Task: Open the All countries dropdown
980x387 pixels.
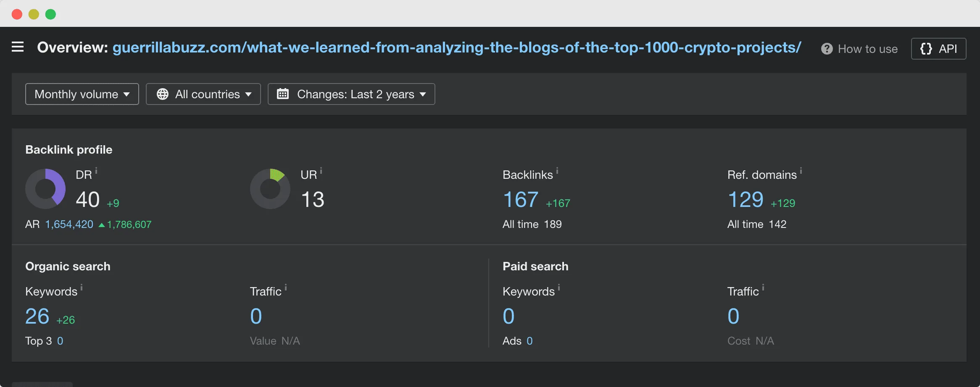Action: click(x=203, y=94)
